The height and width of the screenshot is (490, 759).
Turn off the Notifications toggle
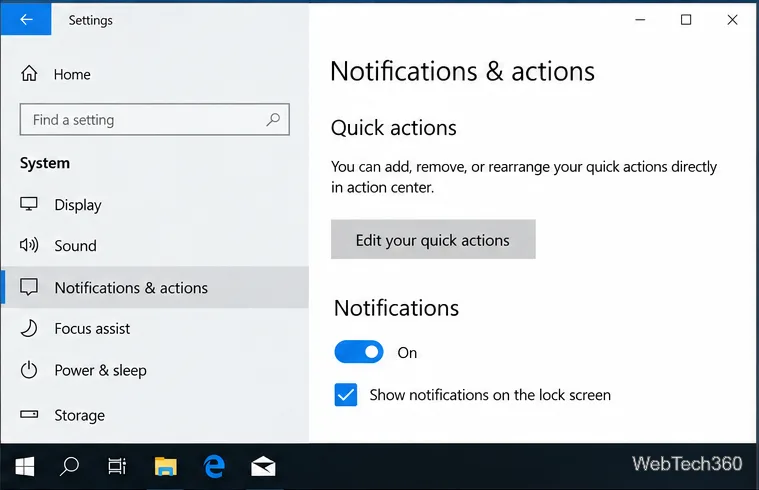(x=359, y=352)
